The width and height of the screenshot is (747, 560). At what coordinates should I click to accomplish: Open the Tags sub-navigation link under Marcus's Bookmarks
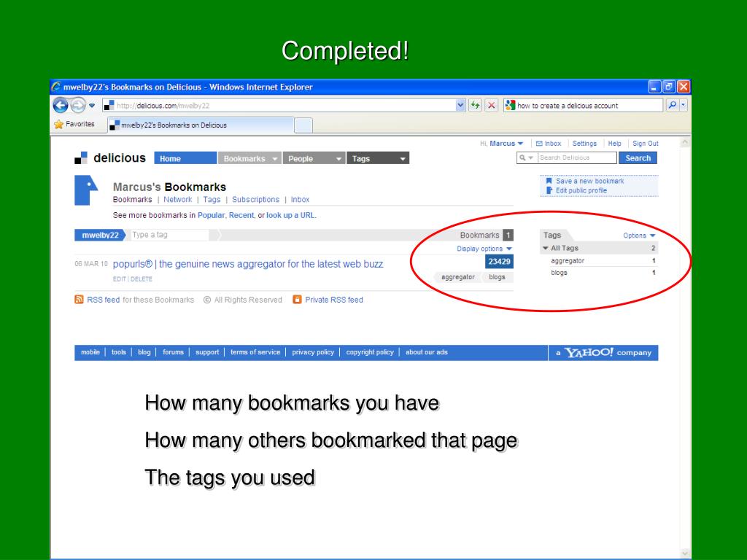pos(212,200)
